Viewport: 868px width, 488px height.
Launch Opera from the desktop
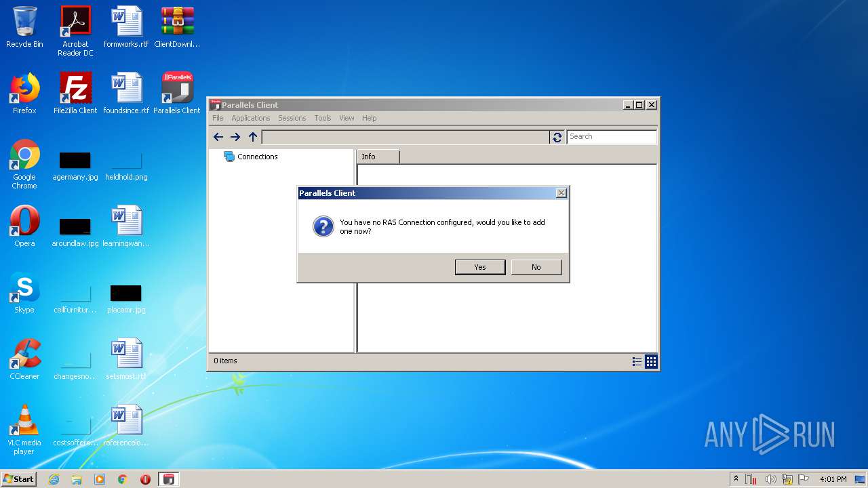point(24,226)
